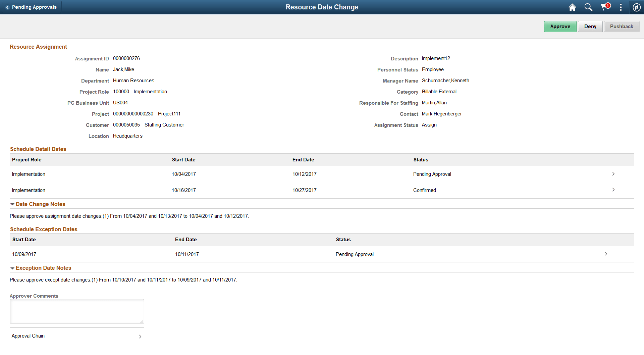This screenshot has height=355, width=644.
Task: Open details for exception date 10/09/2017
Action: click(x=606, y=254)
